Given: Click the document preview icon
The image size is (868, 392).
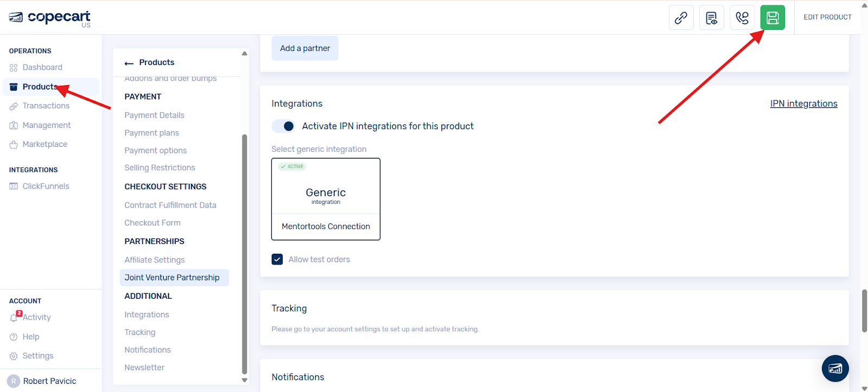Looking at the screenshot, I should 712,17.
